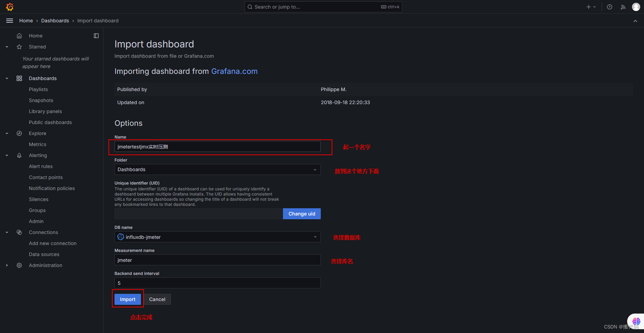Click the Dashboards sidebar label
The image size is (644, 333).
(43, 78)
